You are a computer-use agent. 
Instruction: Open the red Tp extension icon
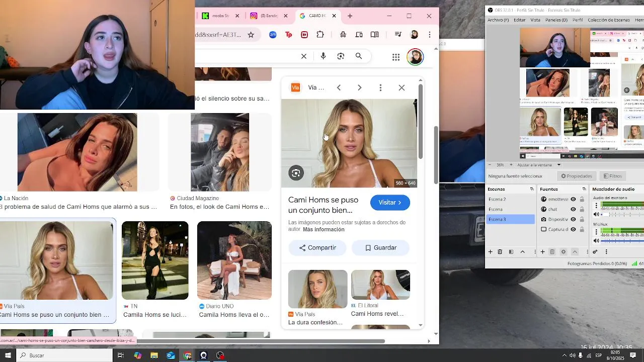289,35
